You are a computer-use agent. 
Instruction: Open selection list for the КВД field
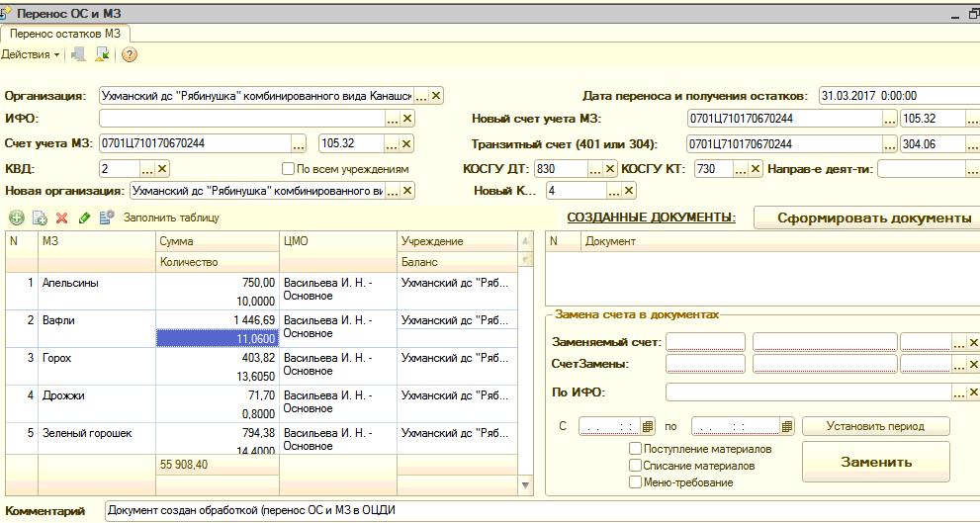[x=147, y=169]
